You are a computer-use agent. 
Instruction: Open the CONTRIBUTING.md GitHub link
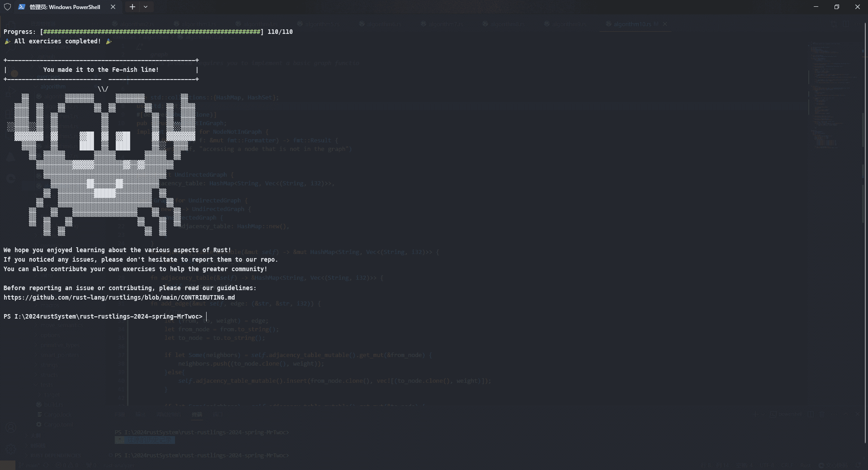[119, 297]
